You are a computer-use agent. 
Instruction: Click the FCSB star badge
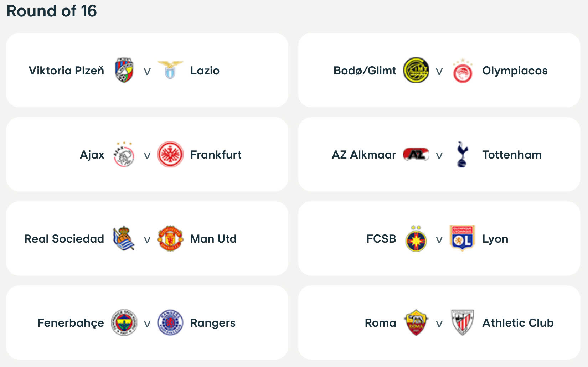pos(416,239)
